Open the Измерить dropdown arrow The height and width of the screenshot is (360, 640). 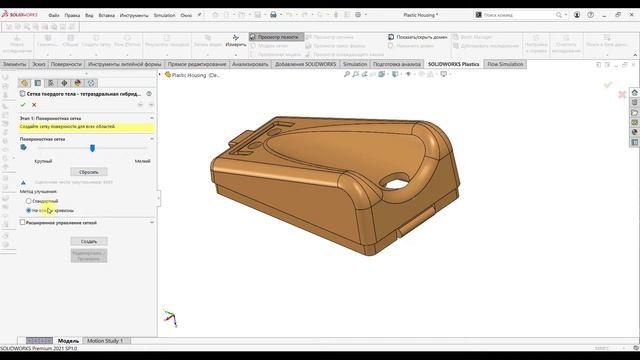pyautogui.click(x=236, y=55)
